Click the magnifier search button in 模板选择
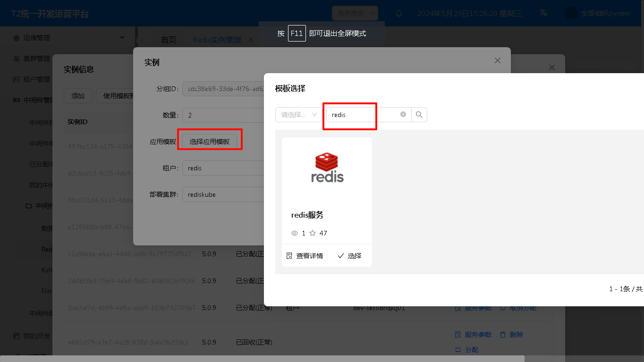 pos(419,115)
